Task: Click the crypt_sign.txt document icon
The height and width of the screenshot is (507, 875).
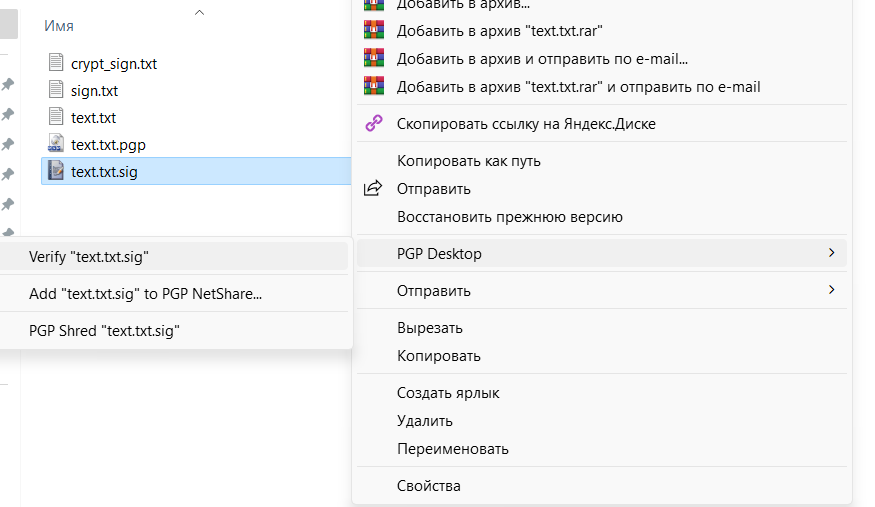Action: 56,62
